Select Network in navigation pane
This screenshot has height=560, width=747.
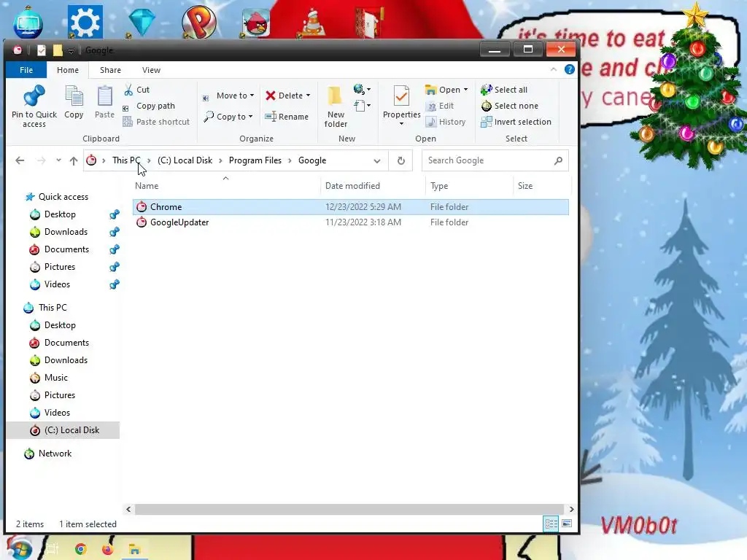coord(55,454)
